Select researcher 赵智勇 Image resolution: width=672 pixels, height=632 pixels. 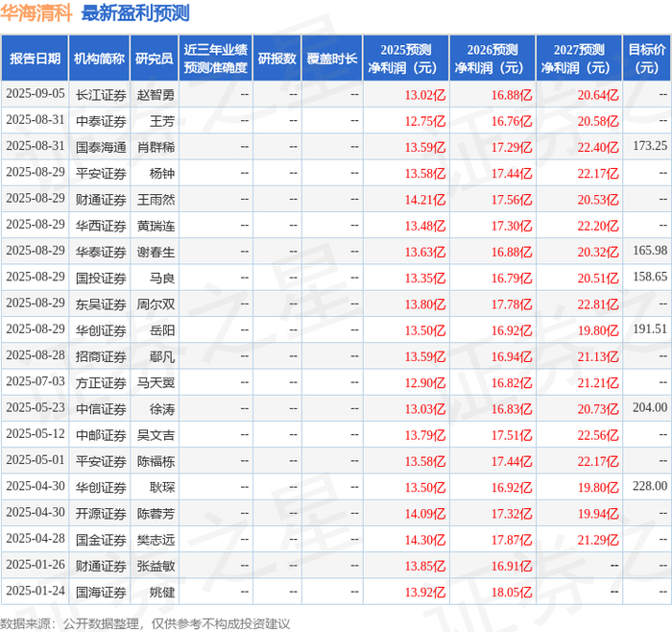[156, 95]
